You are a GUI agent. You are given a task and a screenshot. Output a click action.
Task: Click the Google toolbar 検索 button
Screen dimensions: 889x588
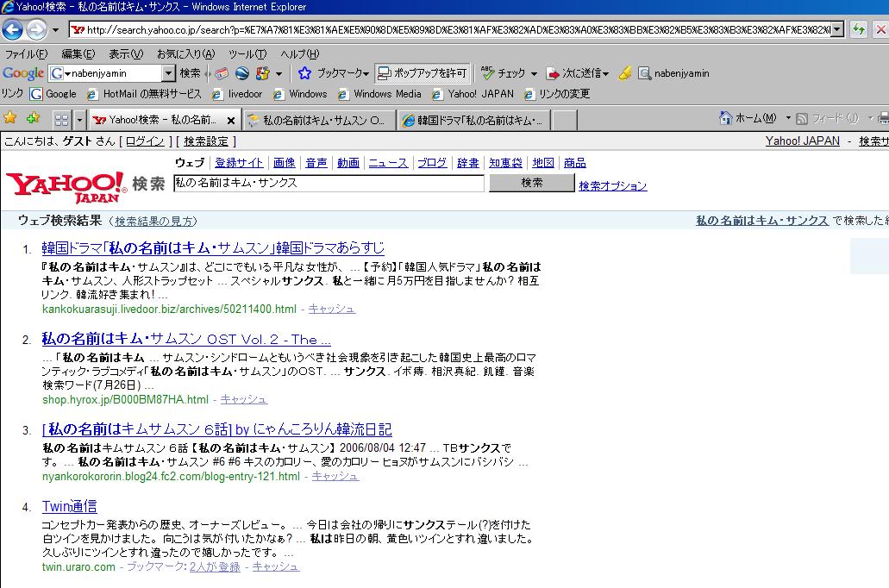tap(190, 73)
